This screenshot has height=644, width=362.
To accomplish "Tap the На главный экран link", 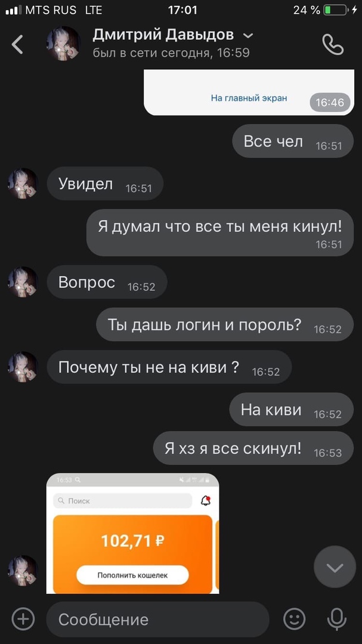I will point(249,98).
